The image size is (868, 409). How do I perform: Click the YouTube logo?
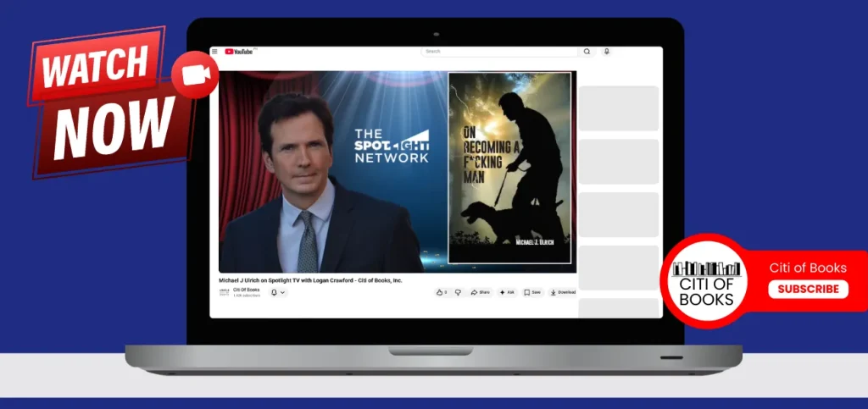[x=239, y=52]
